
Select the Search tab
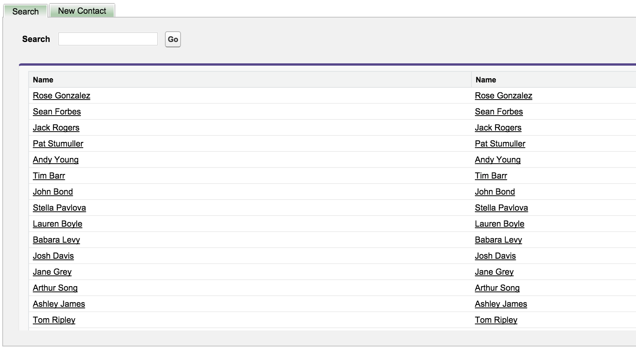click(x=26, y=11)
